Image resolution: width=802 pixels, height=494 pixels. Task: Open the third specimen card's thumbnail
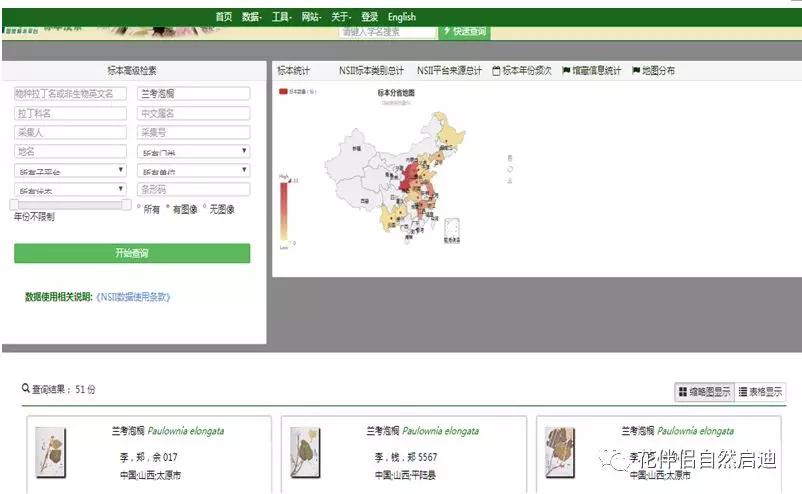point(560,453)
